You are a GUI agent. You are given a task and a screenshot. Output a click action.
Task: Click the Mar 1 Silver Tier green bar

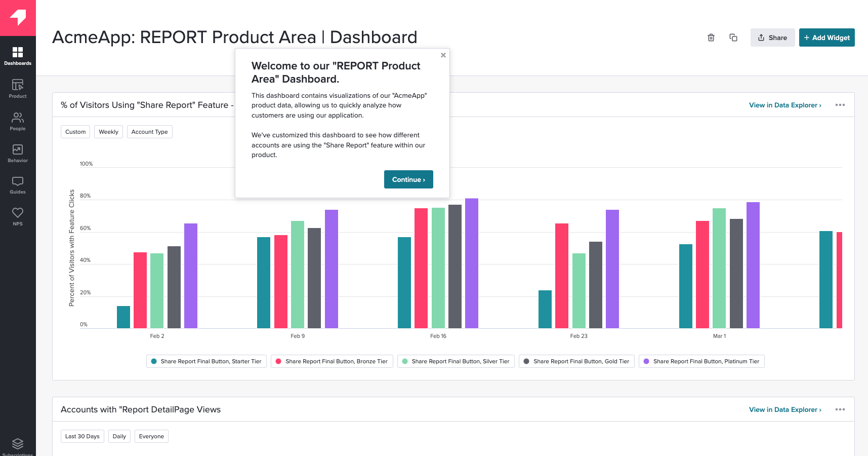click(x=719, y=269)
